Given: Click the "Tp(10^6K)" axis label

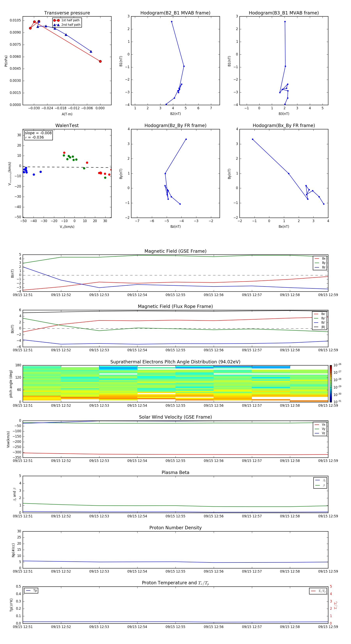Looking at the screenshot, I should (x=12, y=605).
